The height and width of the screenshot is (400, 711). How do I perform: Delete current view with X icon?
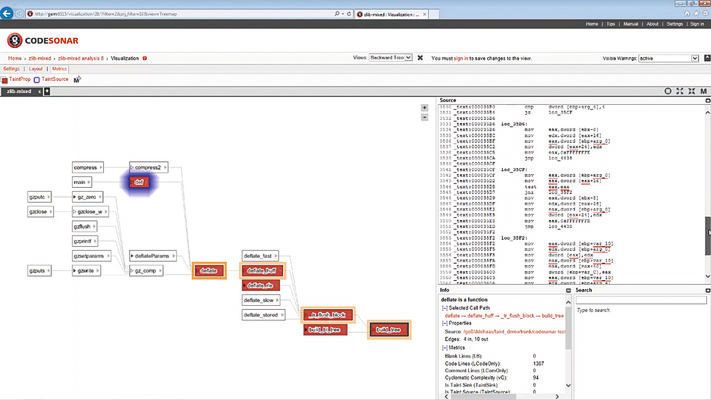coord(420,58)
